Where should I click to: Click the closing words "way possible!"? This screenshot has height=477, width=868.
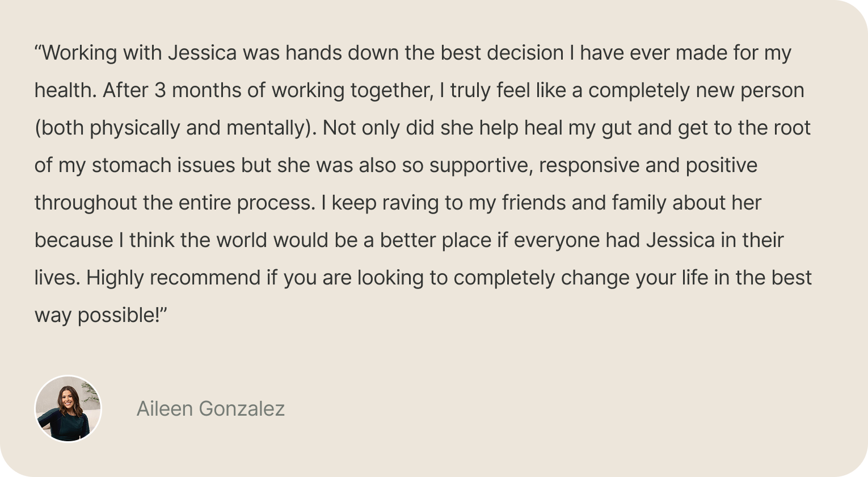point(98,315)
